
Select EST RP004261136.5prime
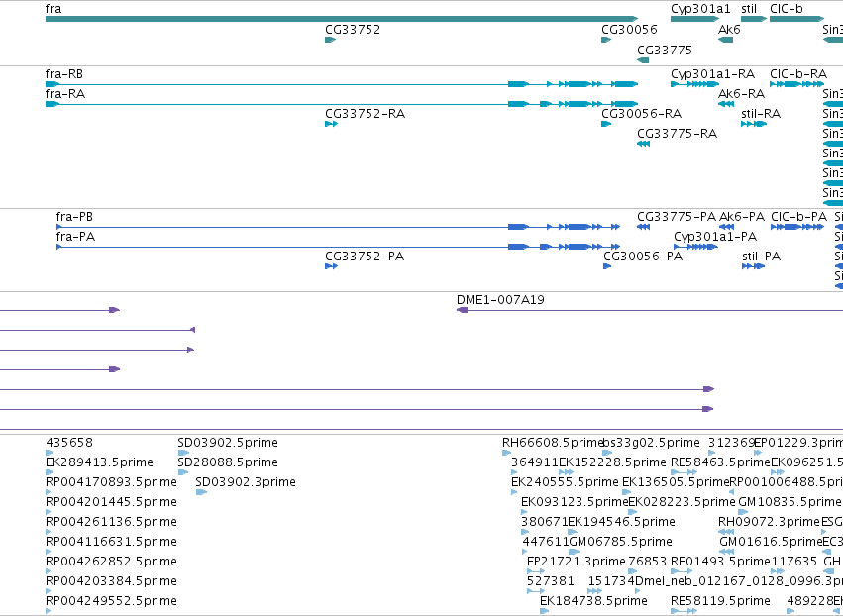click(48, 532)
